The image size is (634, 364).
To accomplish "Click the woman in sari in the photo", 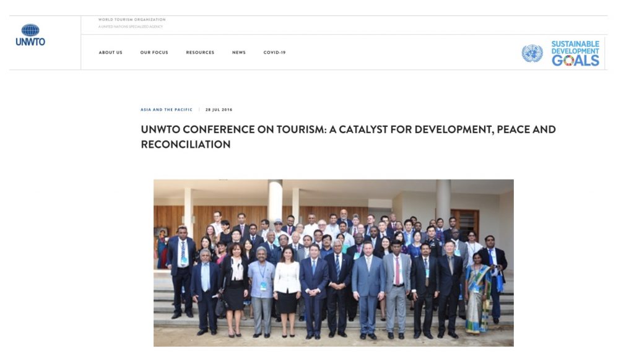I will point(478,293).
